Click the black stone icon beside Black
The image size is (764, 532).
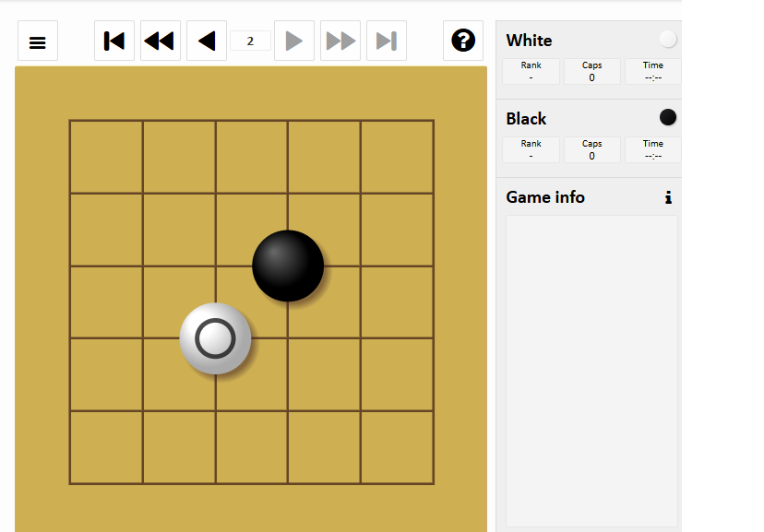pyautogui.click(x=668, y=117)
